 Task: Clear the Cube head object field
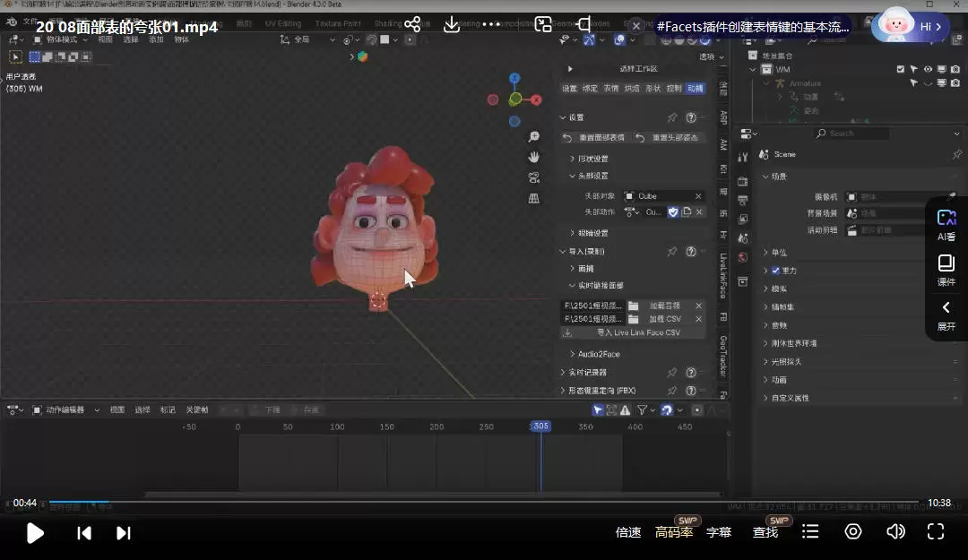point(698,196)
